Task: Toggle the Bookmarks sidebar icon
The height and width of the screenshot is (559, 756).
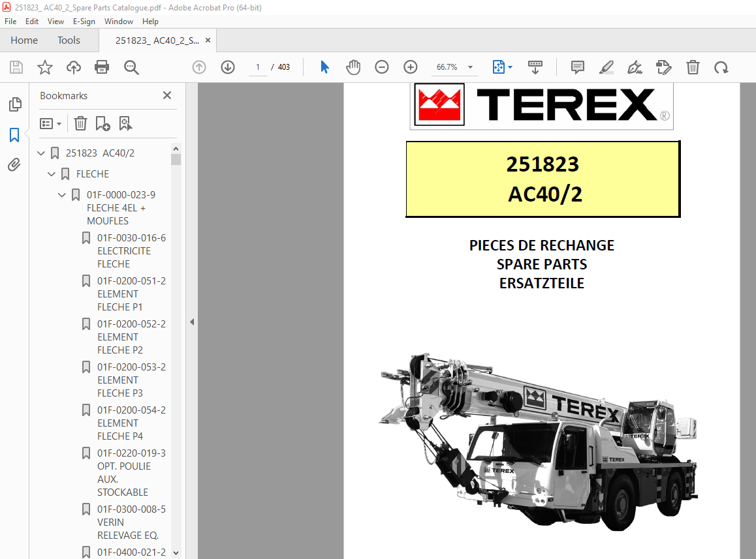Action: [14, 135]
